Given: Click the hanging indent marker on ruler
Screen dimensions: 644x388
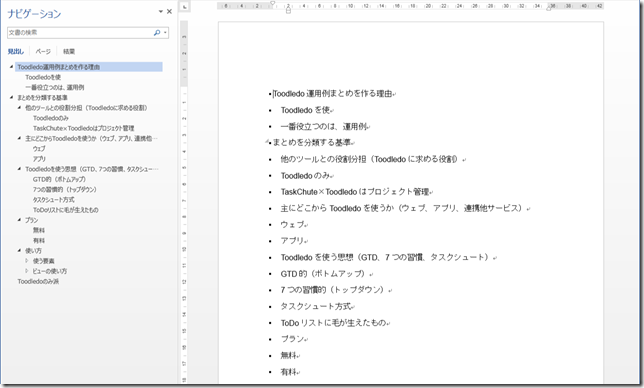Looking at the screenshot, I should tap(288, 8).
